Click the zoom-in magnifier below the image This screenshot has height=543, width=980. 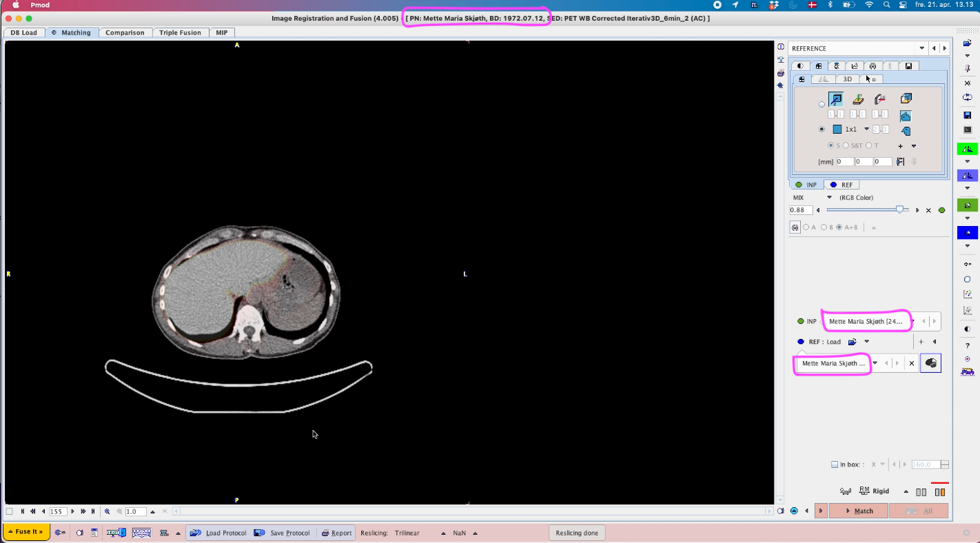[107, 511]
